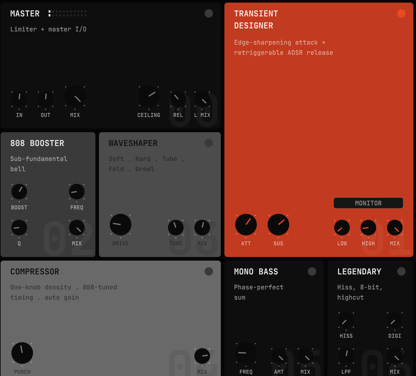Click the Master L MIX knob
The width and height of the screenshot is (416, 376).
[x=203, y=99]
